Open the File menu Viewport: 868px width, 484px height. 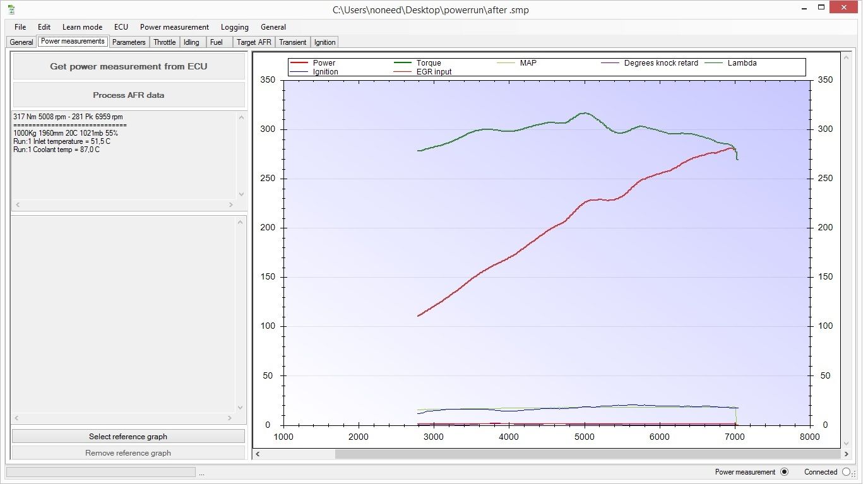click(x=20, y=27)
